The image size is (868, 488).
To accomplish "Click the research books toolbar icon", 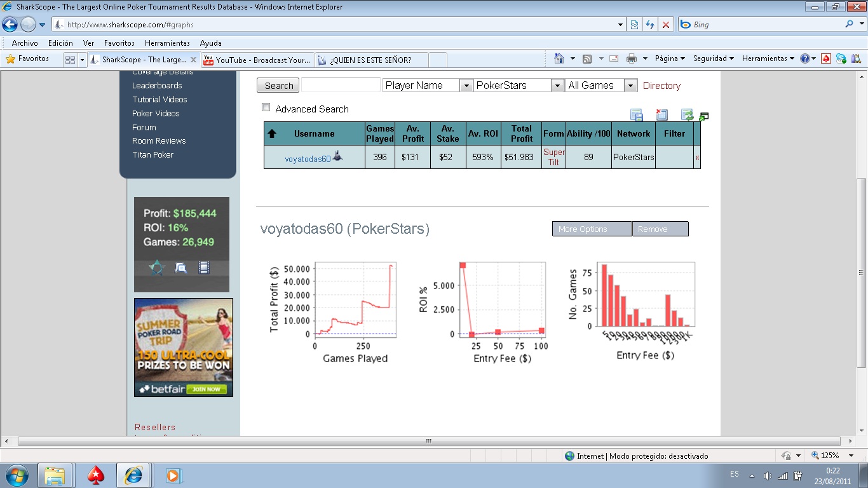I will pyautogui.click(x=856, y=58).
